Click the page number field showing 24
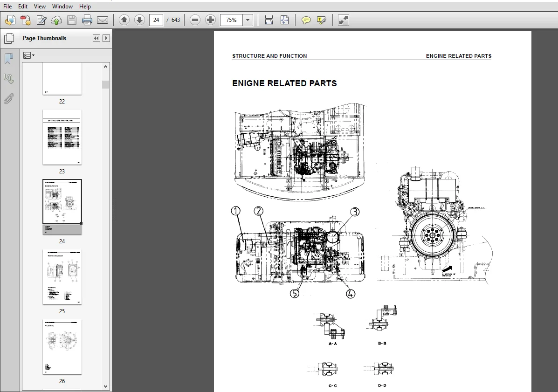 [x=156, y=20]
